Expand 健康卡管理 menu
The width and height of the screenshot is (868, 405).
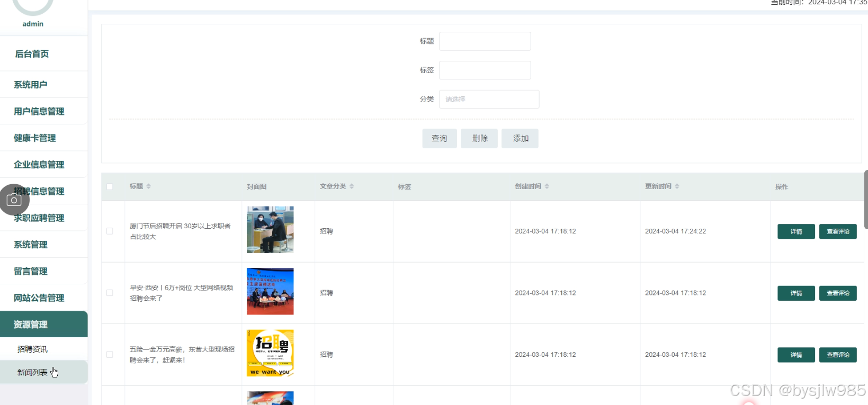44,138
